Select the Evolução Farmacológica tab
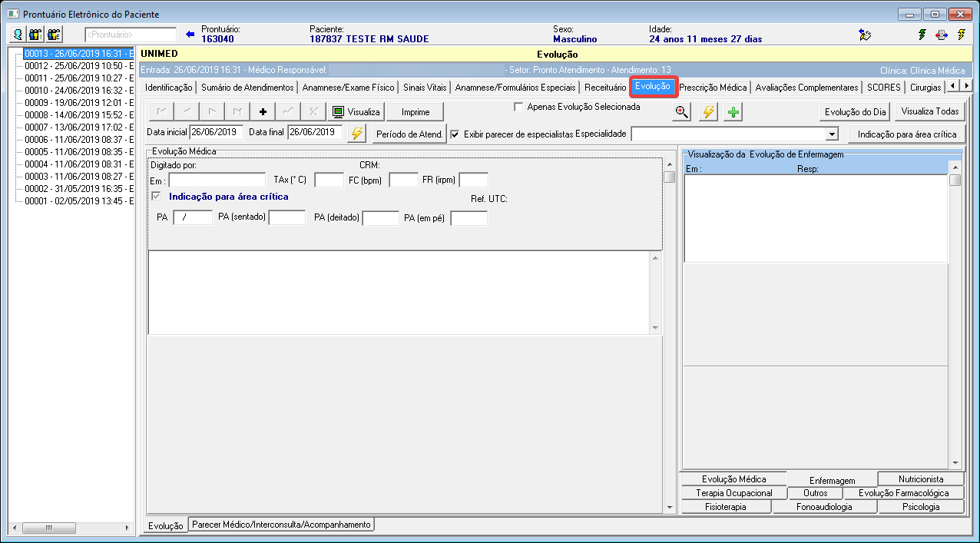Viewport: 980px width, 543px height. coord(903,493)
